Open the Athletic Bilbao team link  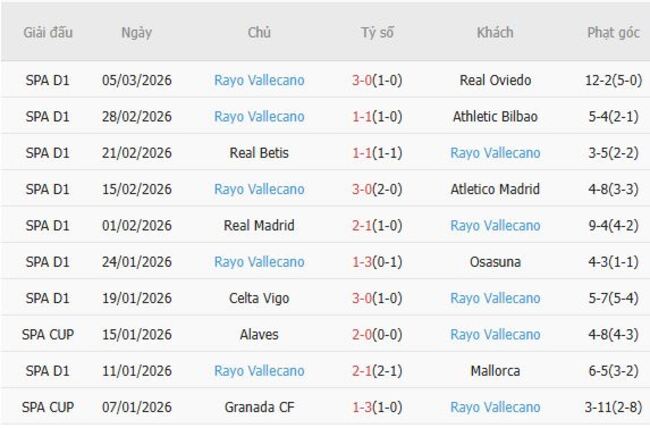click(495, 117)
